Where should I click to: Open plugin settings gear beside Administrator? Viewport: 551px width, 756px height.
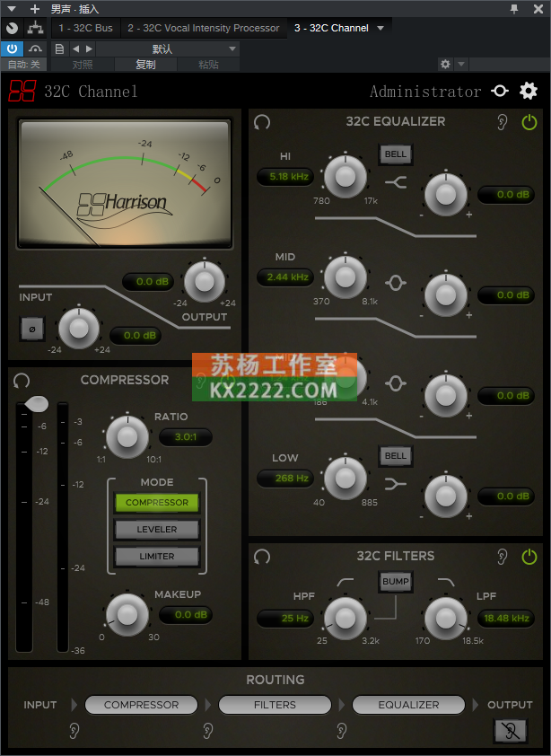click(528, 91)
